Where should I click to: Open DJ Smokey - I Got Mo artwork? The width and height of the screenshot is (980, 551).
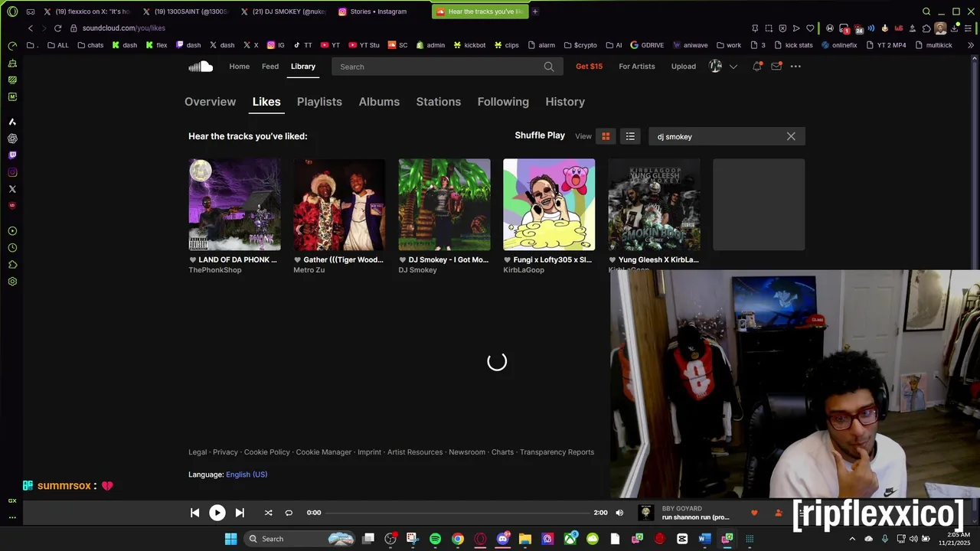pyautogui.click(x=444, y=204)
